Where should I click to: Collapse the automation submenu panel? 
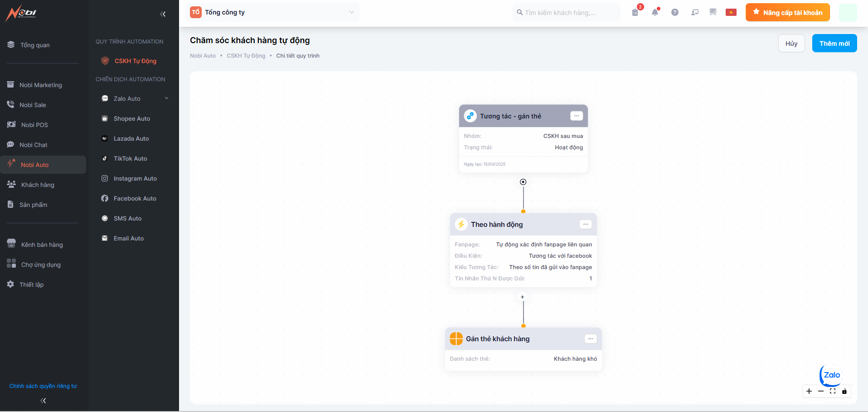tap(163, 14)
